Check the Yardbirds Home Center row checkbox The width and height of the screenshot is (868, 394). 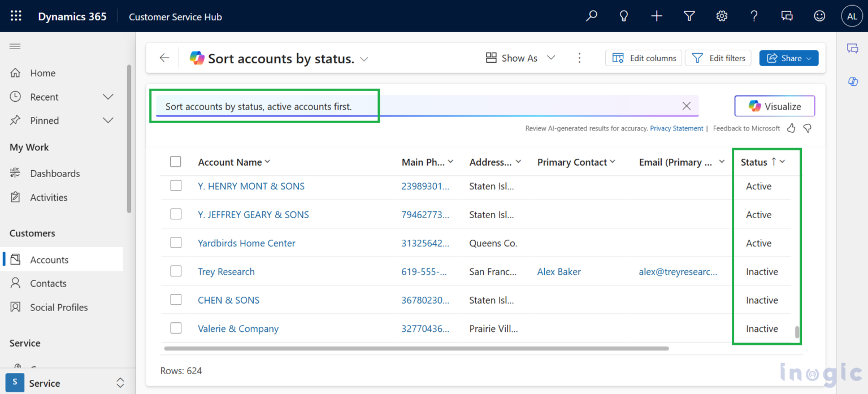(176, 243)
